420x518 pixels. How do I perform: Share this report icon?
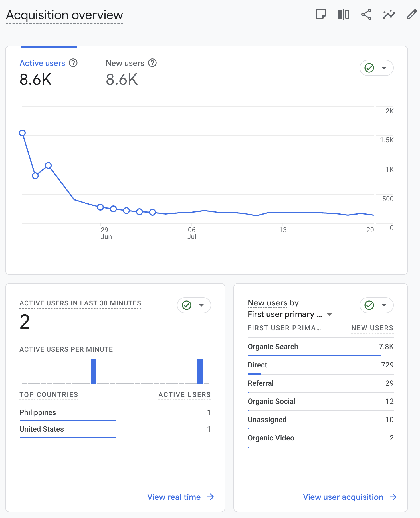tap(366, 14)
